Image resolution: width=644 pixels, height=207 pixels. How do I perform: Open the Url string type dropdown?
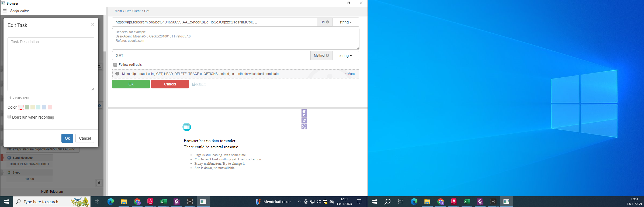[345, 22]
